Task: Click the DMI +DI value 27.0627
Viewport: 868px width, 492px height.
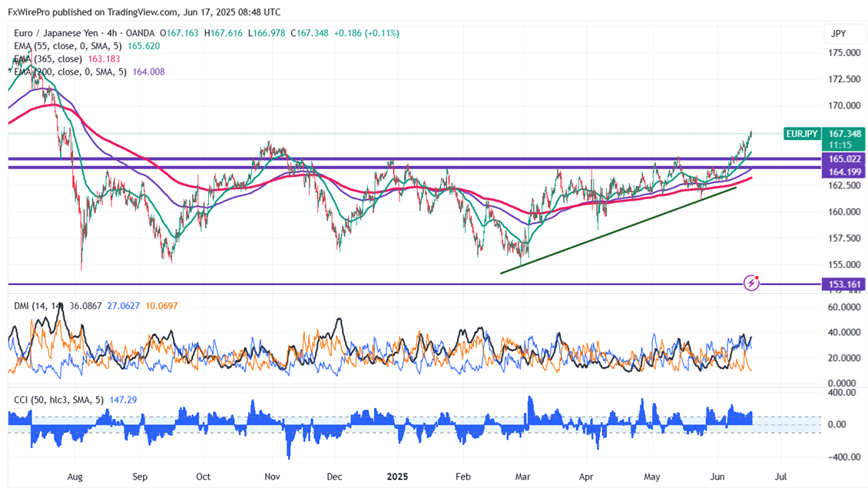Action: click(123, 306)
